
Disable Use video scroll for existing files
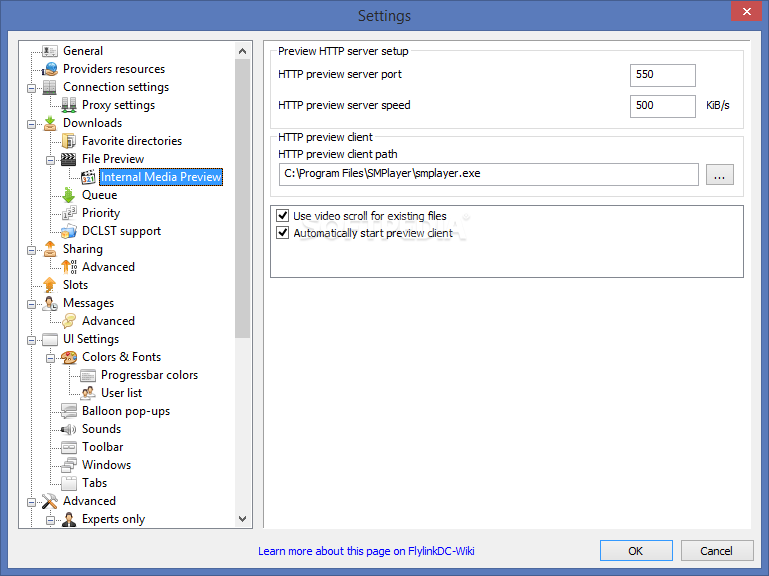click(282, 215)
